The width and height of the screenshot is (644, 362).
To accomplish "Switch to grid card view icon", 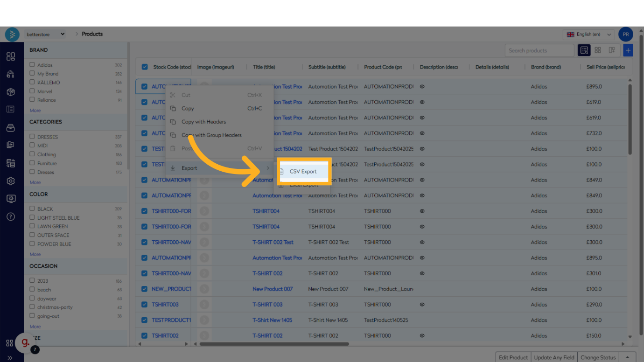I will pos(598,50).
